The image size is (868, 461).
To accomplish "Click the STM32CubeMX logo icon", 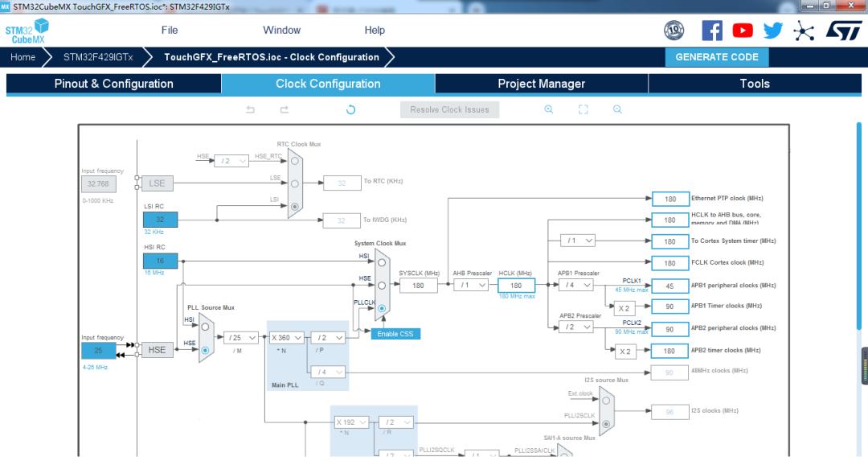I will [x=27, y=31].
